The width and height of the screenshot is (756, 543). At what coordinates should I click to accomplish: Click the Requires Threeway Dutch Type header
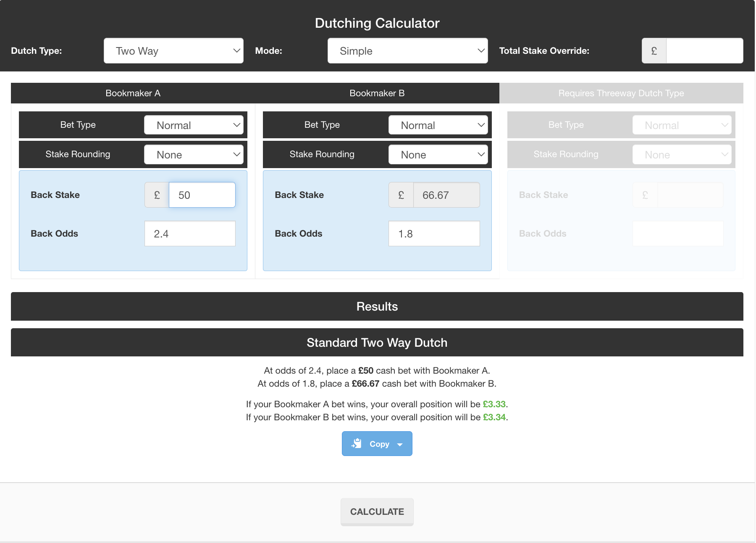(621, 93)
